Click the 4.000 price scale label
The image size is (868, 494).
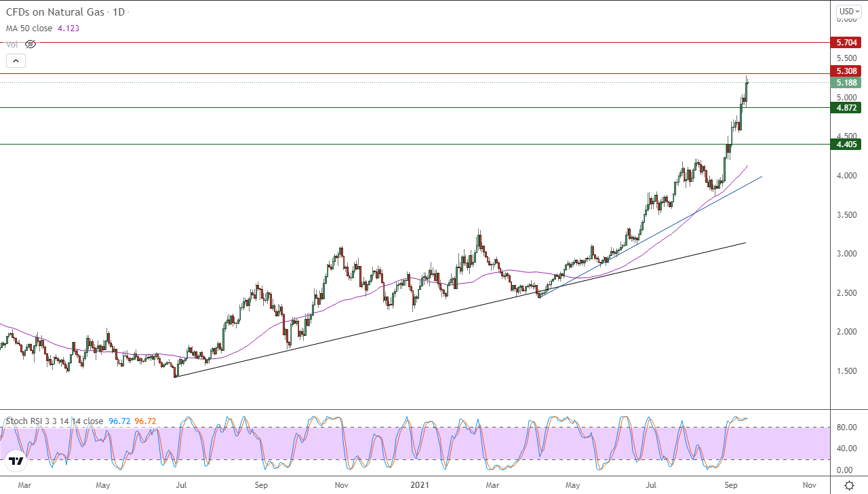click(x=847, y=176)
